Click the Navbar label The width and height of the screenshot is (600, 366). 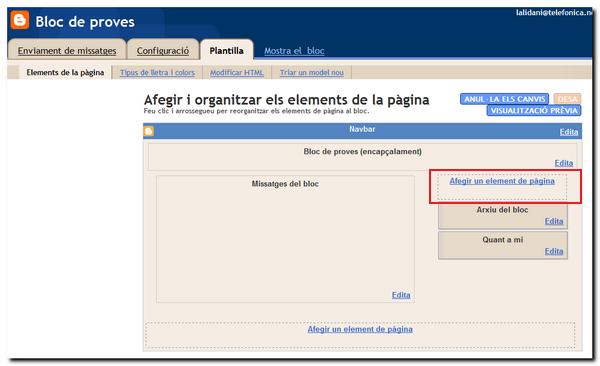pos(362,129)
